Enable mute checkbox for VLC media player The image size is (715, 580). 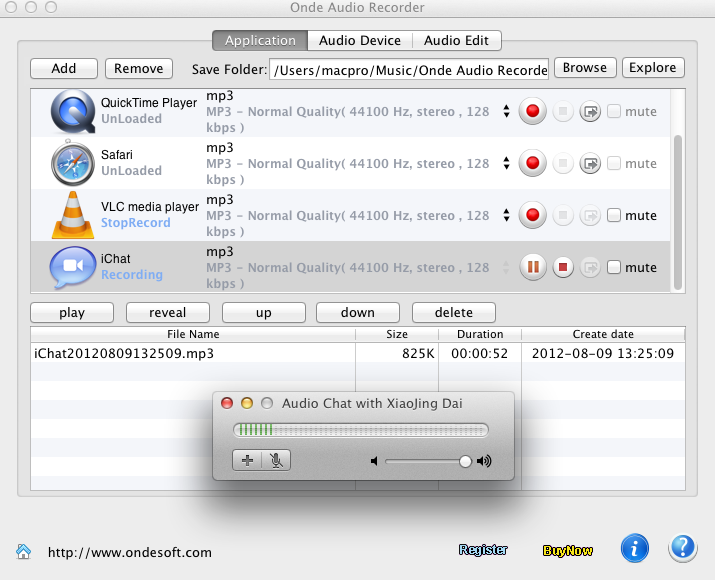[614, 215]
